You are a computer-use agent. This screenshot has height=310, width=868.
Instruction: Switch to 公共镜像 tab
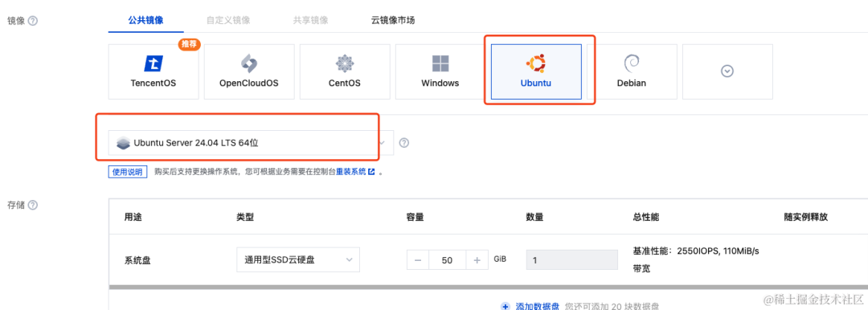point(145,21)
